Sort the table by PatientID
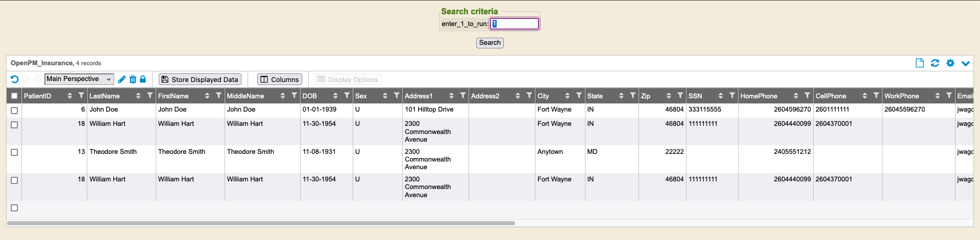The height and width of the screenshot is (240, 980). pyautogui.click(x=70, y=96)
